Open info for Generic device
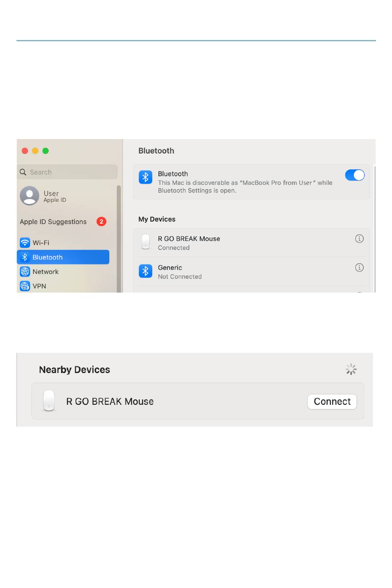Screen dimensions: 392x588 click(359, 267)
